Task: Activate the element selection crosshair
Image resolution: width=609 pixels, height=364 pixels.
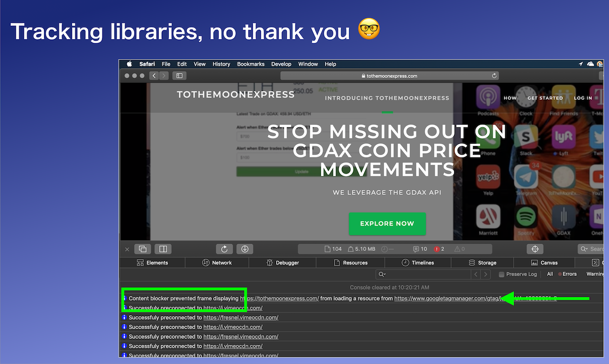Action: [x=535, y=249]
